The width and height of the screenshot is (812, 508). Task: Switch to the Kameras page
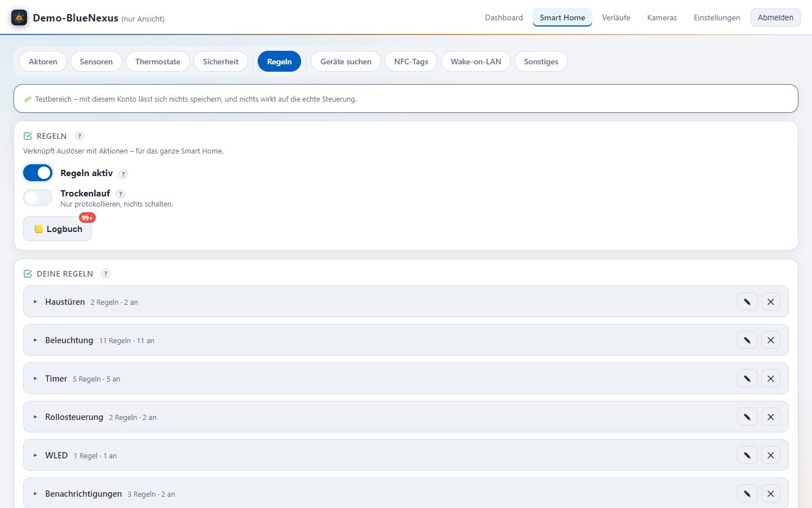(662, 17)
